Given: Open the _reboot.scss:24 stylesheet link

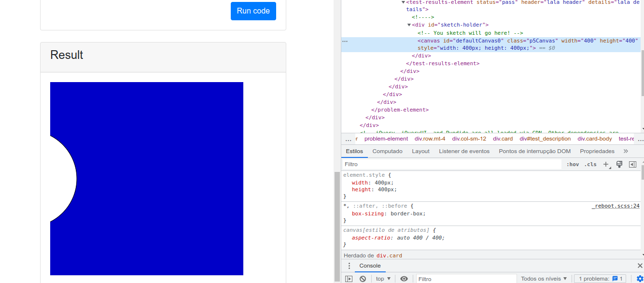Looking at the screenshot, I should 616,206.
